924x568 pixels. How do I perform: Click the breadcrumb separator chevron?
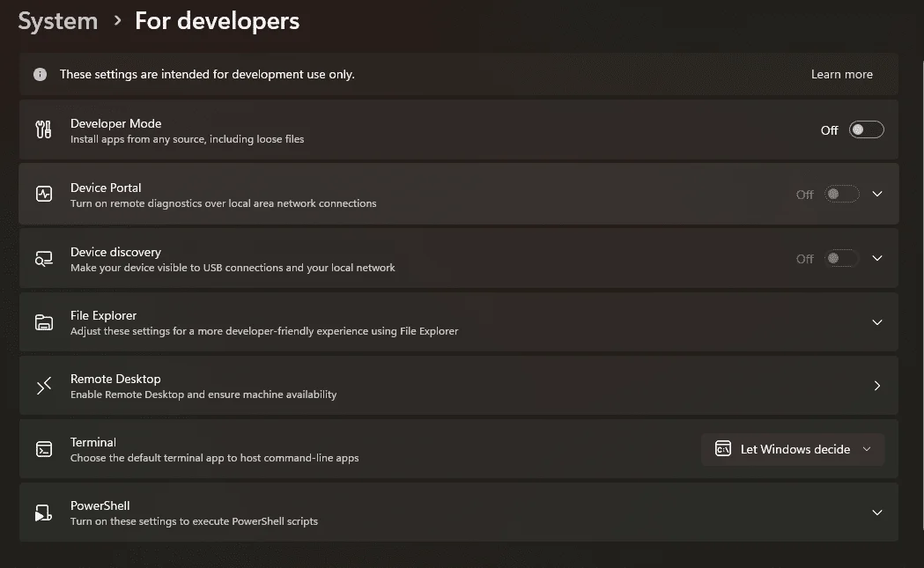[x=117, y=21]
